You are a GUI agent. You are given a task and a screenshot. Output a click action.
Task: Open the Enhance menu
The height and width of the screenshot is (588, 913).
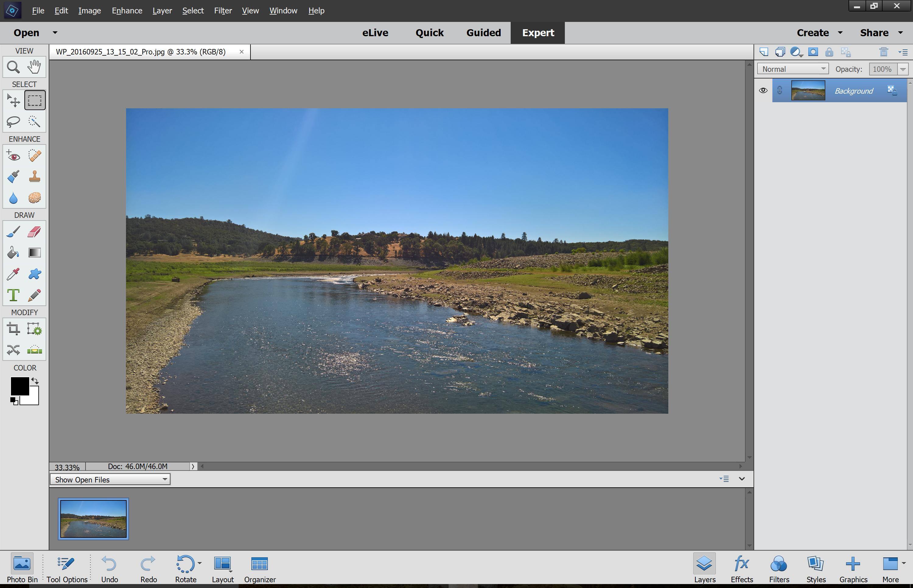pos(127,11)
